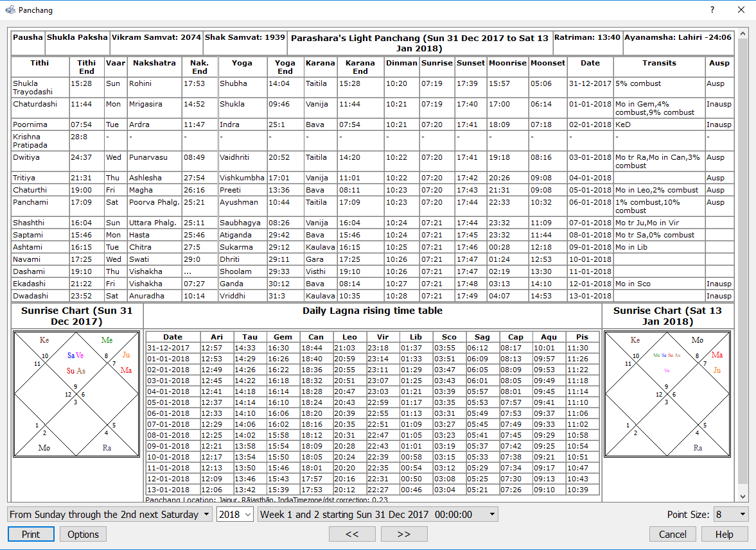Click the Dinman column header
Screen dimensions: 756x550
[401, 67]
